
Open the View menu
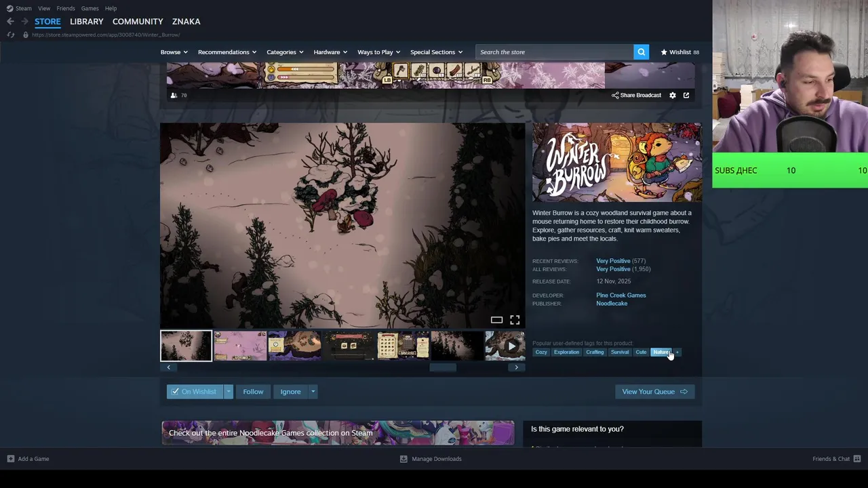44,8
